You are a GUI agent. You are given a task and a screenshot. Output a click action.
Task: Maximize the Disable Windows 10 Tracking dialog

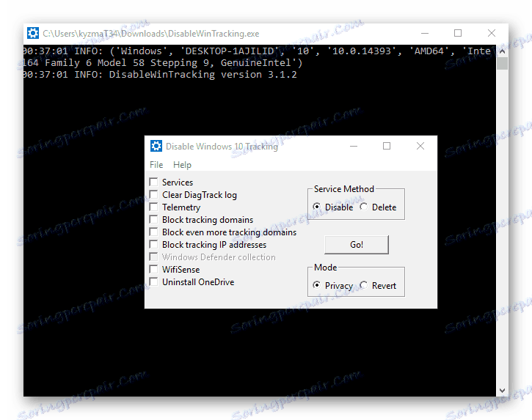[387, 146]
